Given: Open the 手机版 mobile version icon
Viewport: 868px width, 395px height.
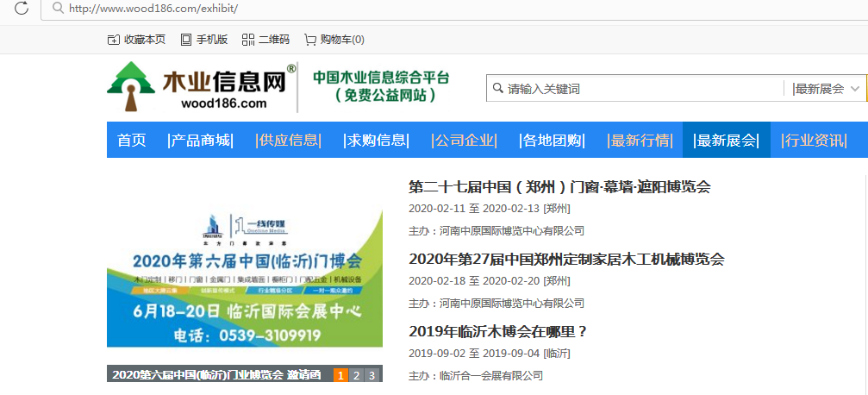Looking at the screenshot, I should pyautogui.click(x=186, y=40).
